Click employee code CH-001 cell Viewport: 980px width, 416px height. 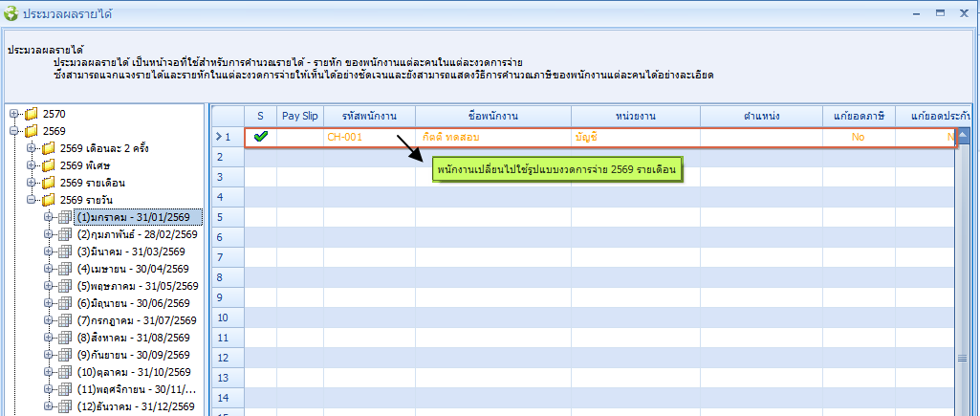pyautogui.click(x=345, y=137)
